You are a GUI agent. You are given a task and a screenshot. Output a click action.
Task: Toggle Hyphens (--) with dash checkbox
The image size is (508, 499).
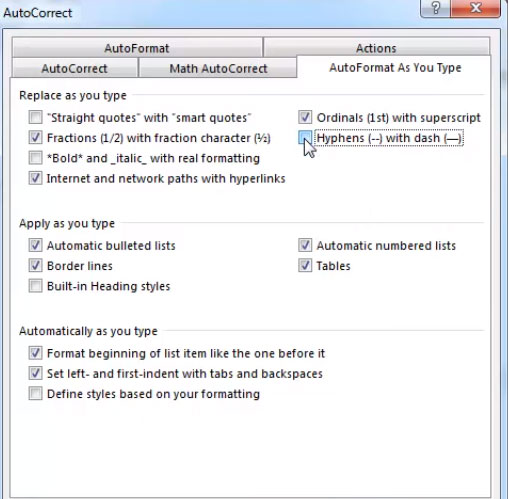pos(305,138)
